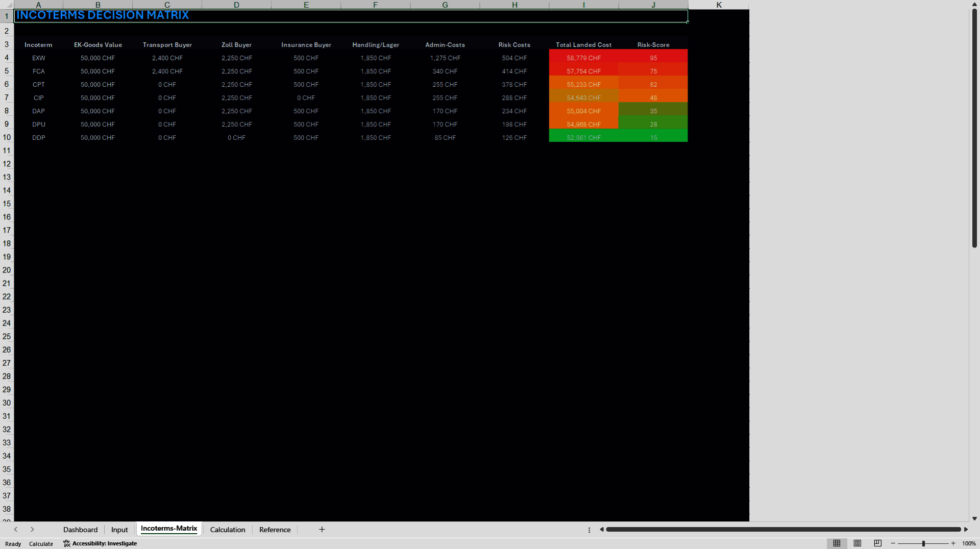Open the Reference sheet tab
The height and width of the screenshot is (549, 980).
point(275,530)
